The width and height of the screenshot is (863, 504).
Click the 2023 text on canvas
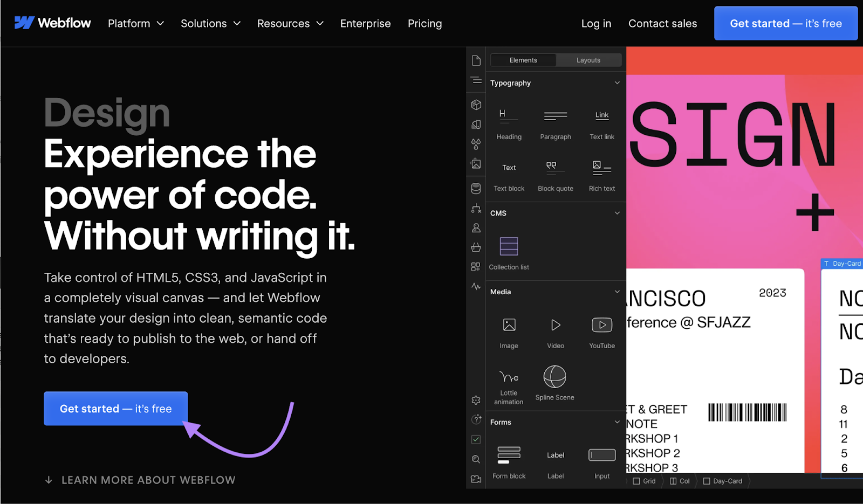click(x=772, y=293)
